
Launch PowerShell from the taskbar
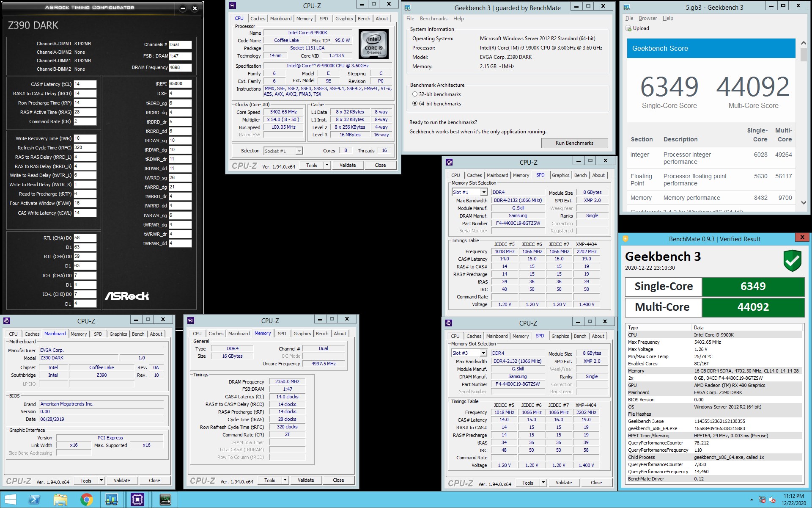tap(34, 500)
